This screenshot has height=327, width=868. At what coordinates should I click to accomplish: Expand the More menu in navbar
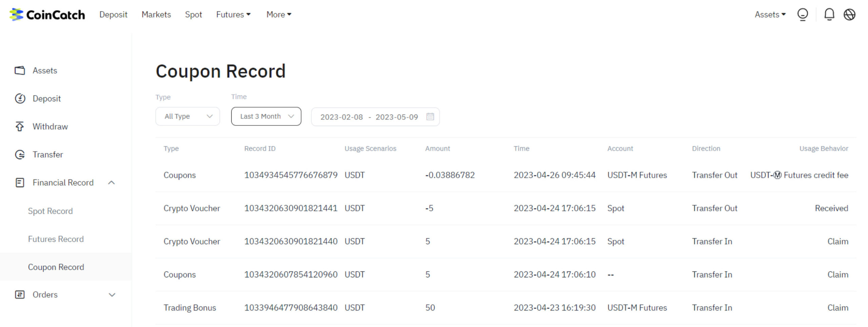pos(278,15)
